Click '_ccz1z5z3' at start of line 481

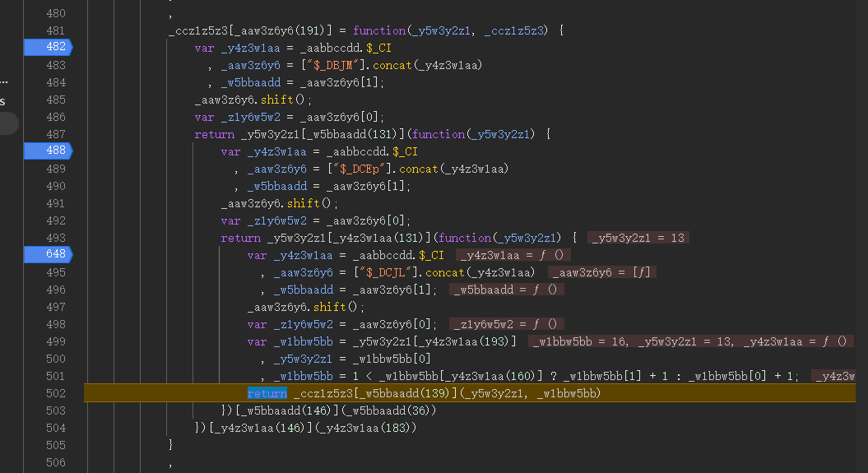197,30
